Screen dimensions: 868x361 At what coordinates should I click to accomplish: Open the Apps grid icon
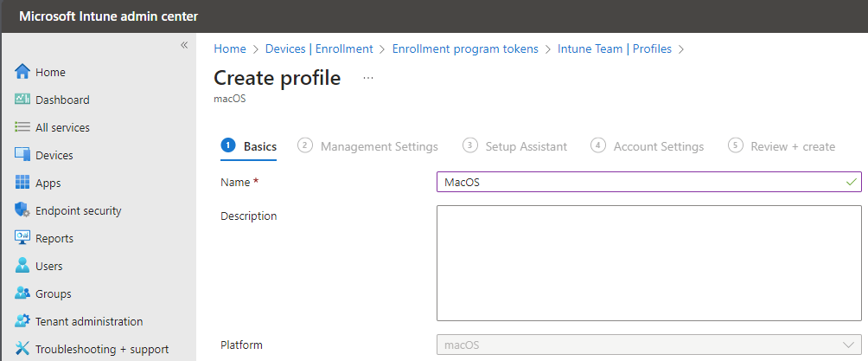click(x=22, y=183)
